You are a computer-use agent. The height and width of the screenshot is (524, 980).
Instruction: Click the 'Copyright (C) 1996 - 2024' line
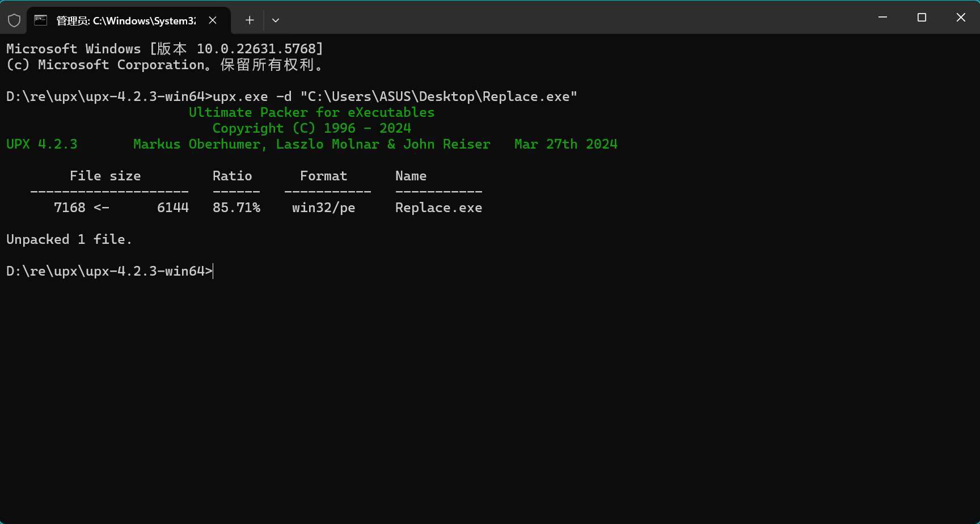[312, 128]
